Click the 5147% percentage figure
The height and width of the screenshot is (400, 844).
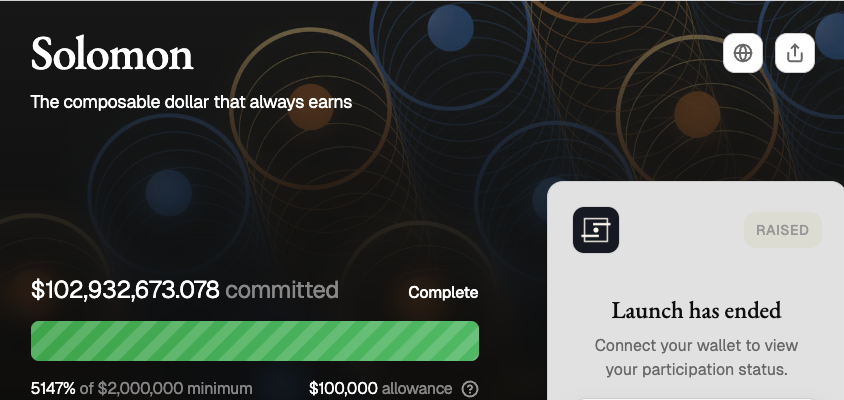click(x=52, y=388)
